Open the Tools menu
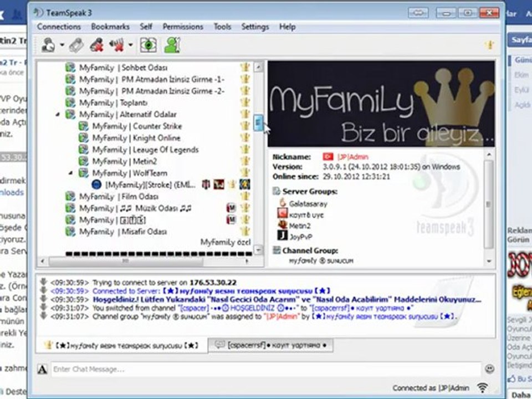532x399 pixels. 223,27
